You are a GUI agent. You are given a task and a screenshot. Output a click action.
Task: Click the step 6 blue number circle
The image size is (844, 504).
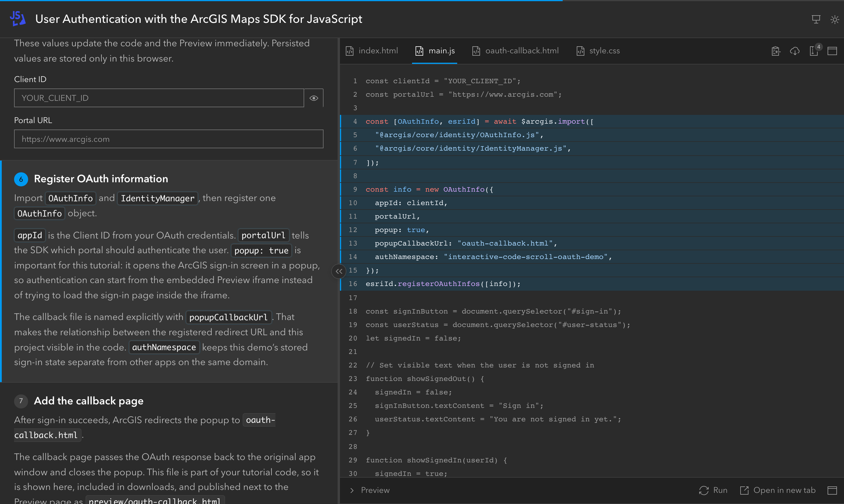[x=21, y=179]
